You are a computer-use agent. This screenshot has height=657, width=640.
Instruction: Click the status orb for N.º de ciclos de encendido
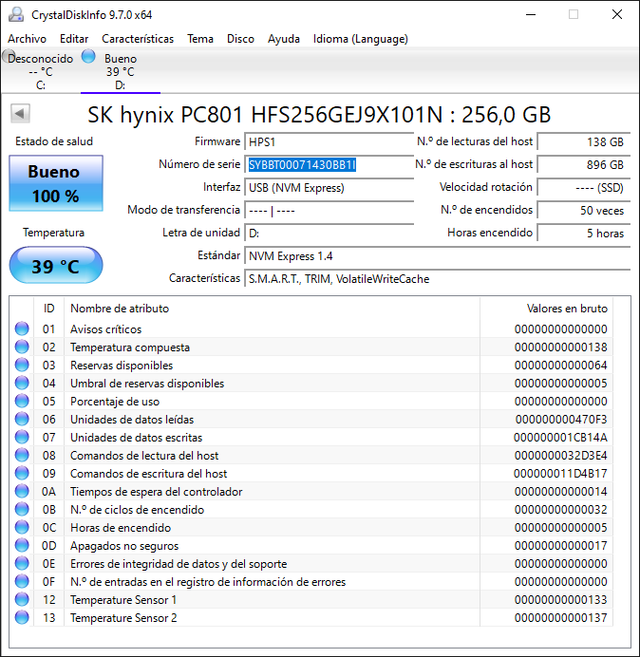[x=22, y=509]
